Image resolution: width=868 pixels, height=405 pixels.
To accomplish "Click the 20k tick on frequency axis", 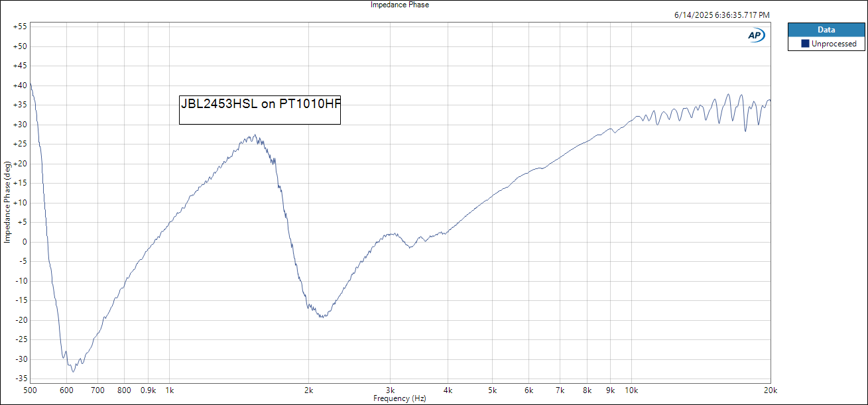I will pyautogui.click(x=771, y=390).
